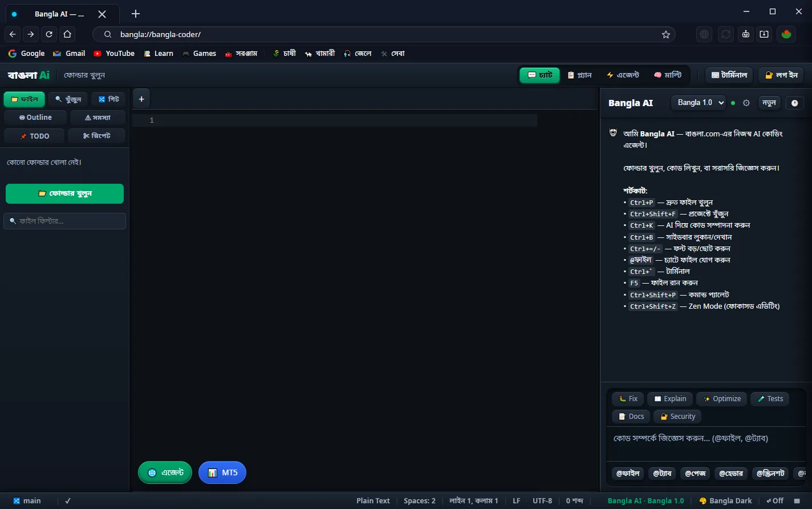Viewport: 812px width, 509px height.
Task: Change the Bangla Dark theme in status bar
Action: pos(725,500)
